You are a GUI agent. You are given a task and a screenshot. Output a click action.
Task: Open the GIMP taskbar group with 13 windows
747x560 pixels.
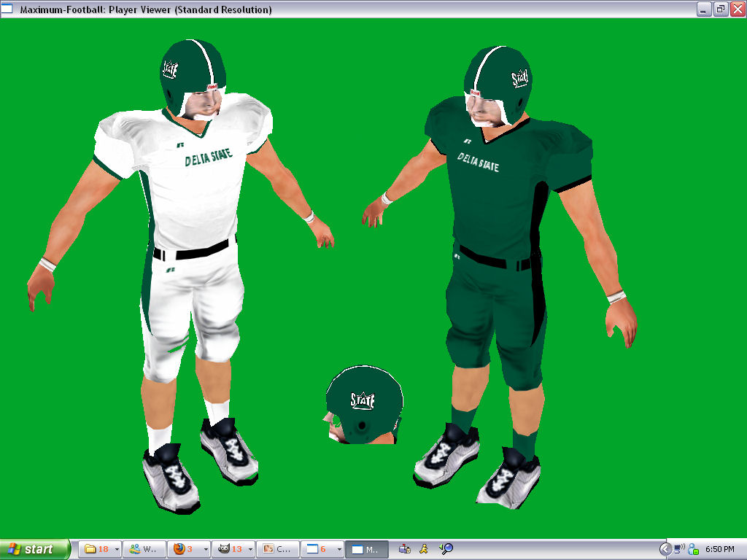[230, 549]
